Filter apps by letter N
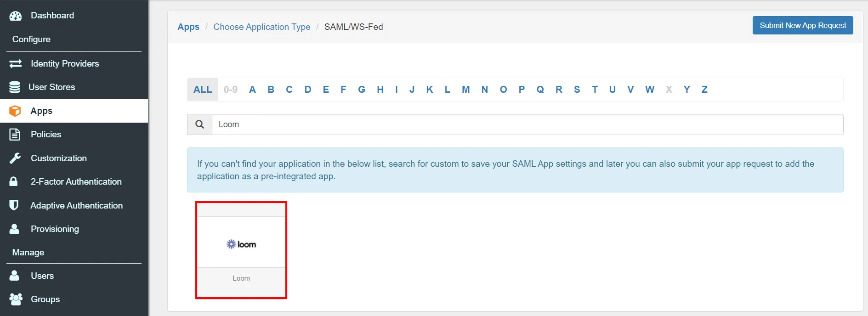868x316 pixels. (485, 90)
